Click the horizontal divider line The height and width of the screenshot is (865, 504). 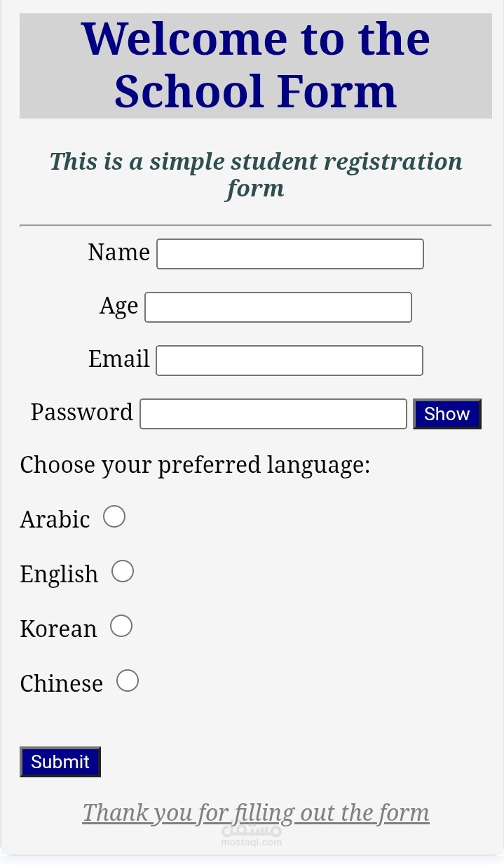(256, 224)
